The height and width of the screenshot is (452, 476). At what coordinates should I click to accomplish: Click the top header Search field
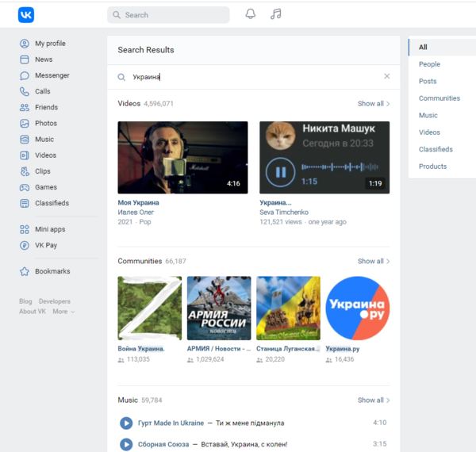point(168,15)
